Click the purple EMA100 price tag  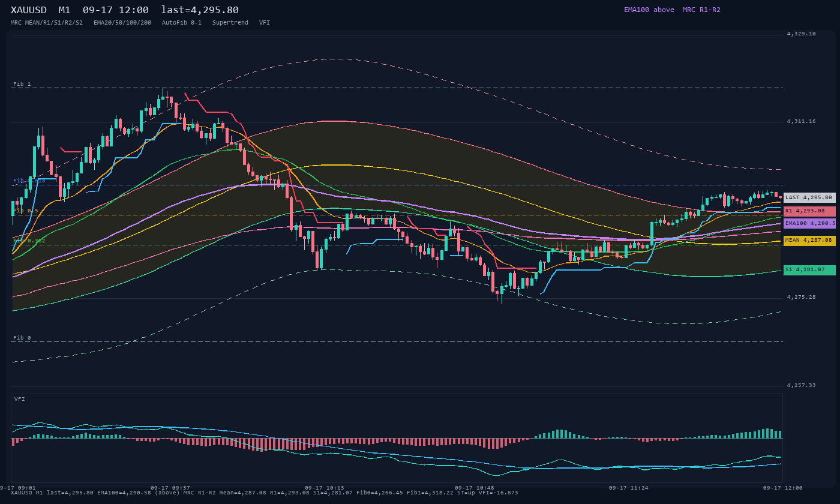(x=809, y=223)
